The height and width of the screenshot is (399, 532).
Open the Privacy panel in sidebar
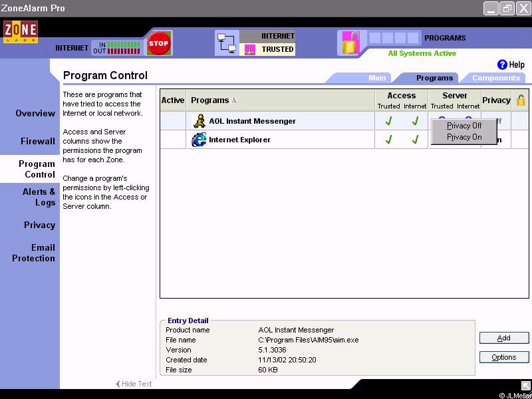39,225
